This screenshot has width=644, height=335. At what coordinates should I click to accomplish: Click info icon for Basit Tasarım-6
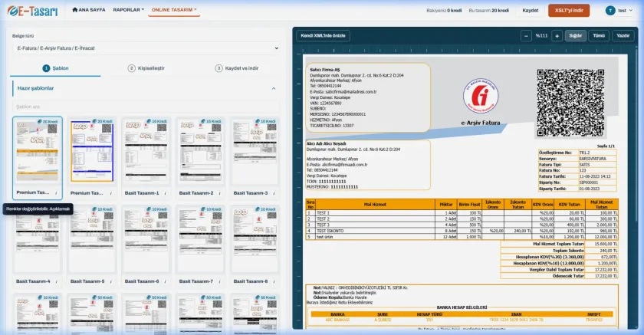click(x=165, y=281)
